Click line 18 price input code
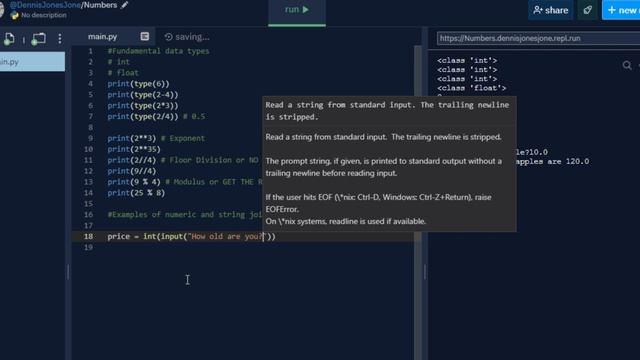Viewport: 640px width, 360px height. (x=191, y=236)
